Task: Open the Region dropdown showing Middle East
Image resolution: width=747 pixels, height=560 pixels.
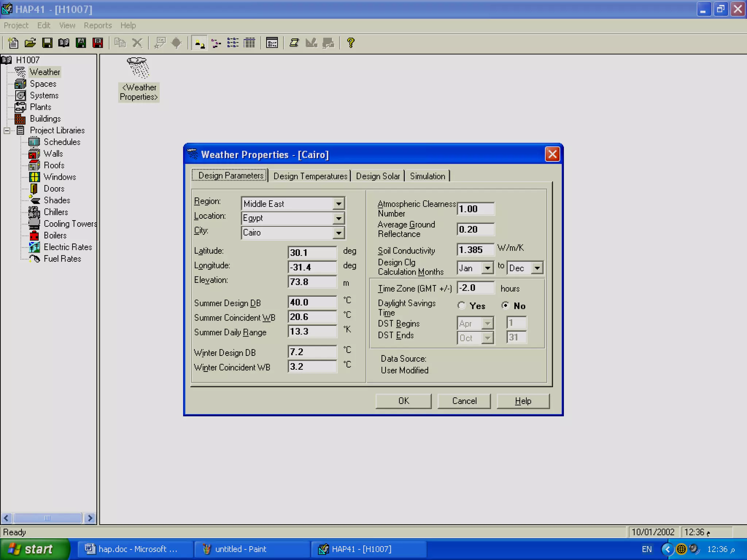Action: (339, 204)
